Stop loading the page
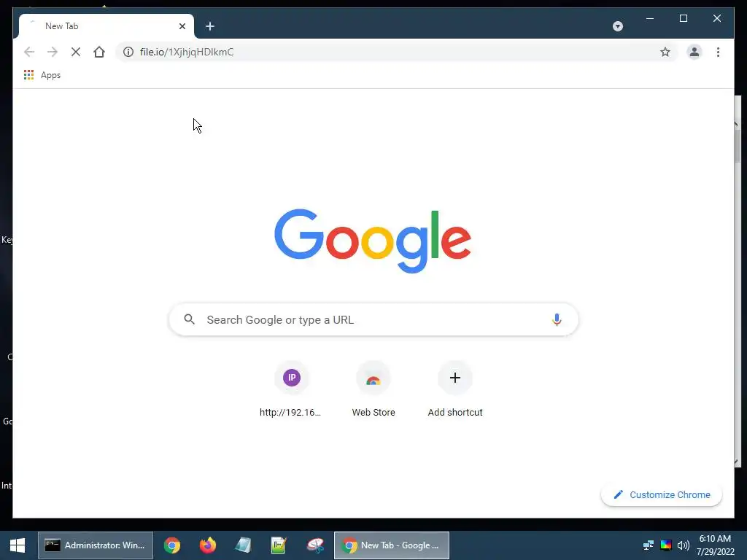747x560 pixels. [76, 52]
